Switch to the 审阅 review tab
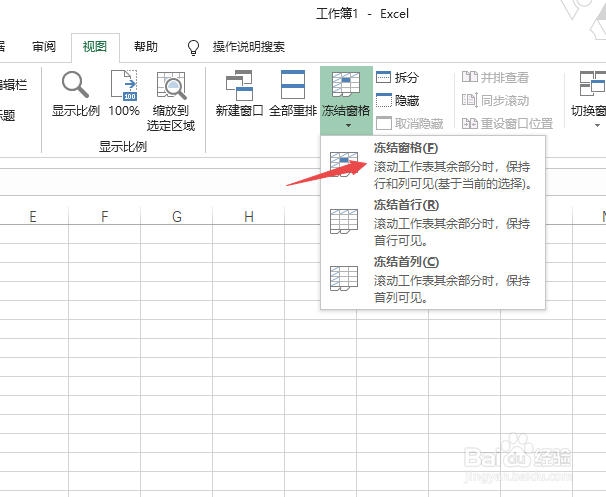 [44, 47]
